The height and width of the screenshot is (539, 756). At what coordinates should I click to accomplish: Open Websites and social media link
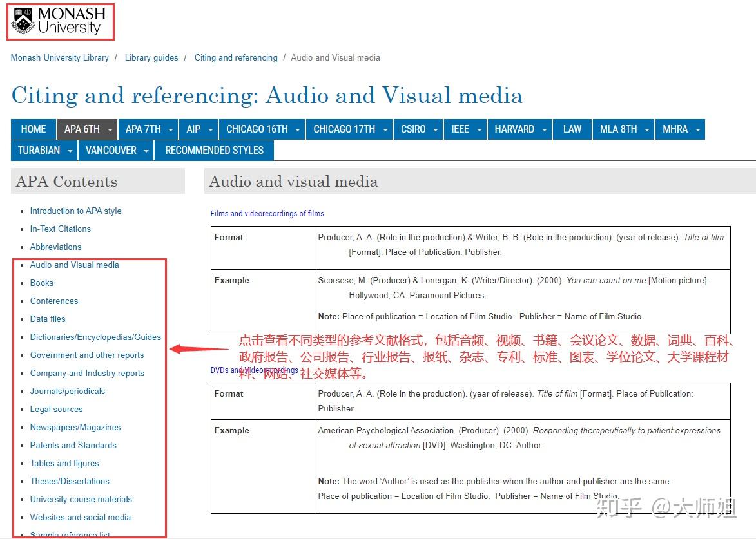point(80,517)
